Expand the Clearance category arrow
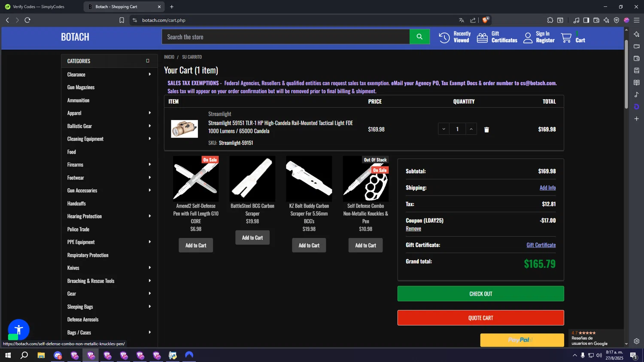The width and height of the screenshot is (644, 362). coord(150,74)
